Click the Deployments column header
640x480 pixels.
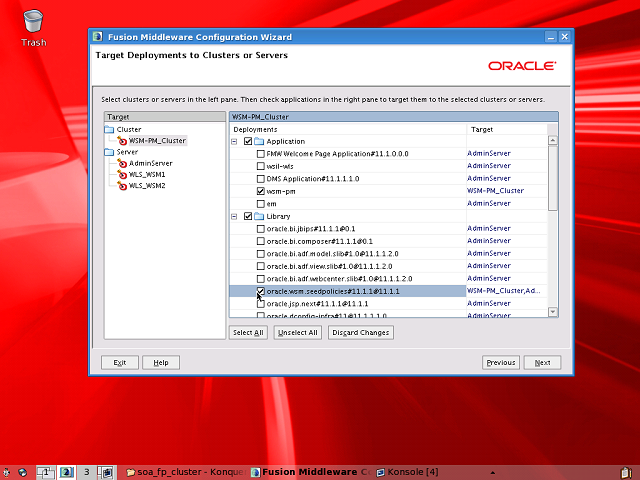pyautogui.click(x=348, y=129)
